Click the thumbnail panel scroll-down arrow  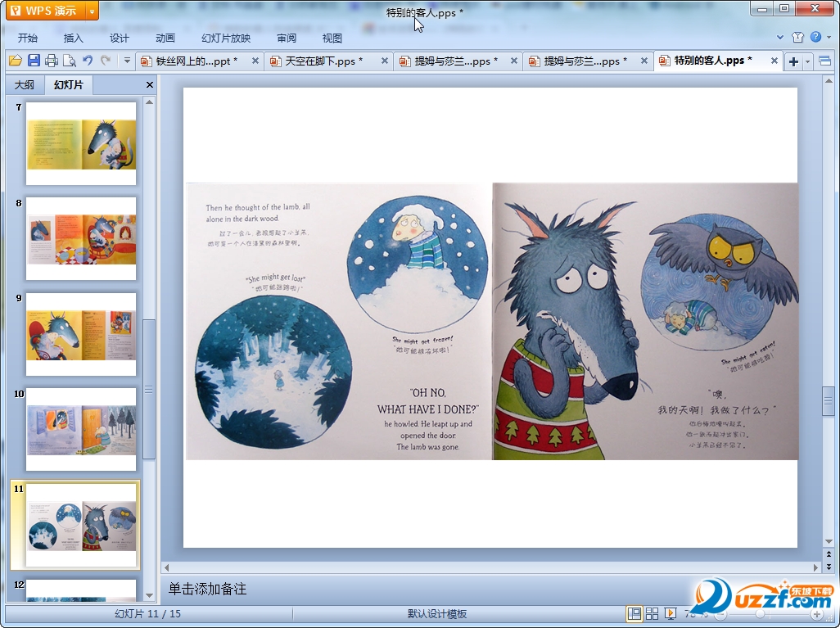[150, 595]
